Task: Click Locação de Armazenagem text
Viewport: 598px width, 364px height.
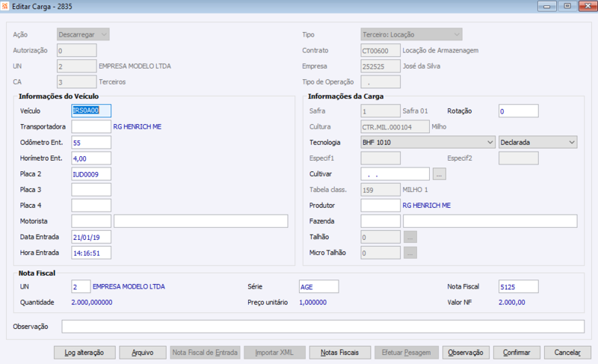Action: (440, 50)
